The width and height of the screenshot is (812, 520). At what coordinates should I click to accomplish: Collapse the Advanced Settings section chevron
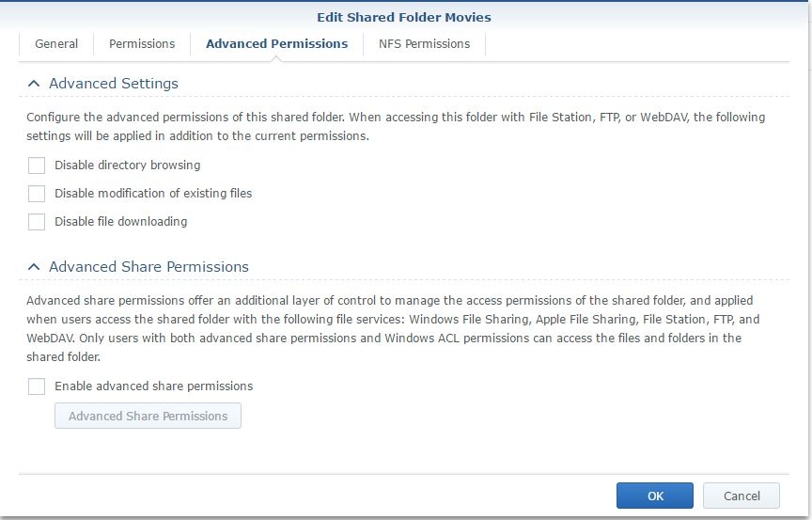[x=34, y=84]
